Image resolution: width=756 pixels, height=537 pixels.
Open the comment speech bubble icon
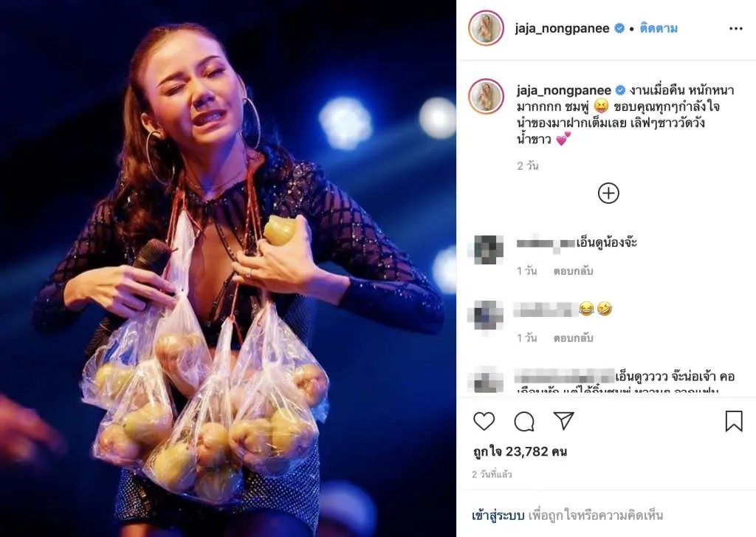point(524,422)
